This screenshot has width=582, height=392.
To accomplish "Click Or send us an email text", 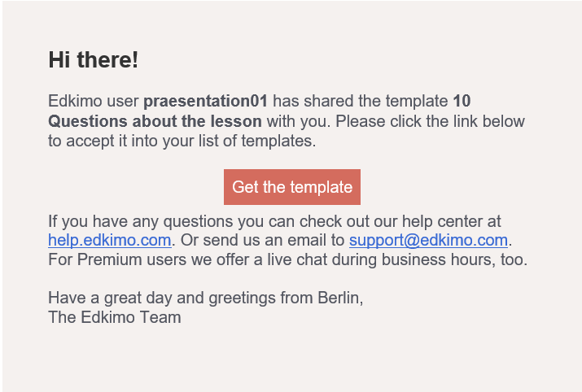I will (256, 240).
